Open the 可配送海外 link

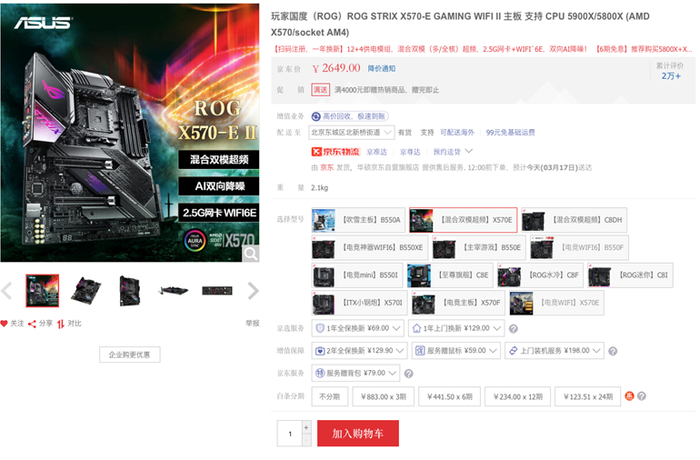pos(457,133)
